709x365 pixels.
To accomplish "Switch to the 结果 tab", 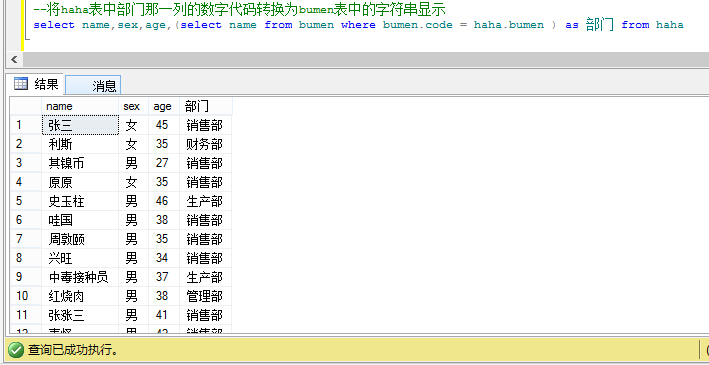I will (37, 84).
